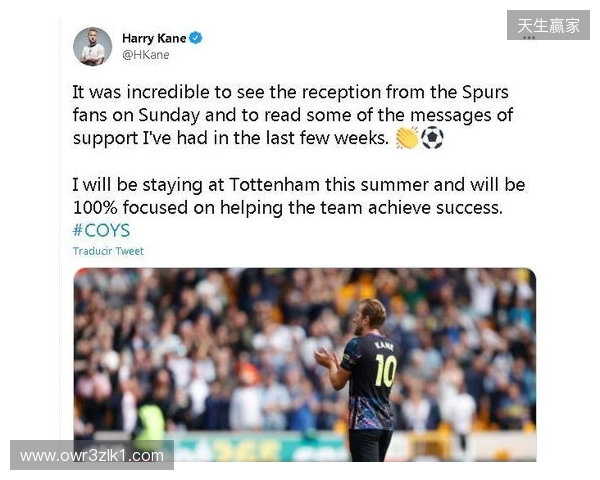Click the soccer ball emoji
Screen dimensions: 600x480
432,138
